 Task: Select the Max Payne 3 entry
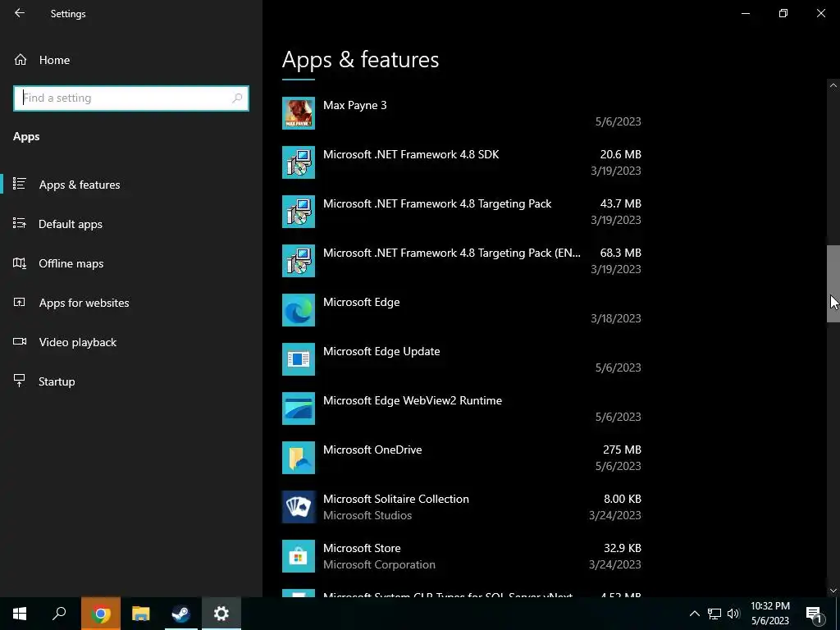click(462, 113)
